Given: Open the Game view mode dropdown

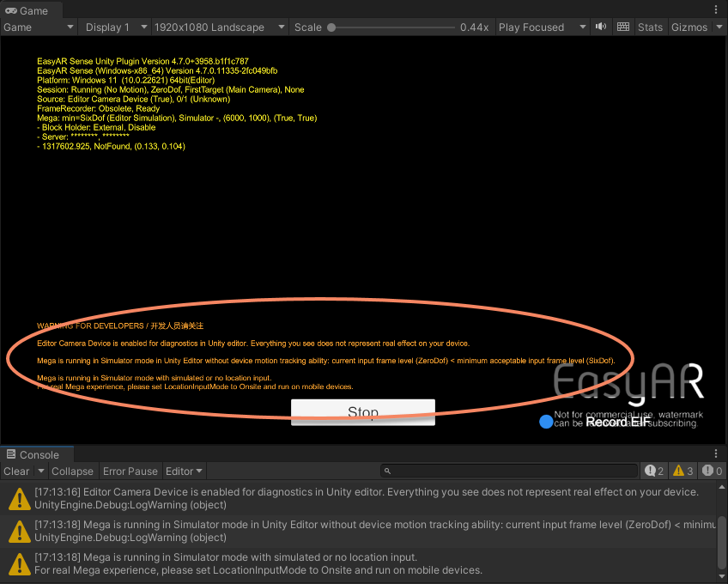Looking at the screenshot, I should pos(38,27).
